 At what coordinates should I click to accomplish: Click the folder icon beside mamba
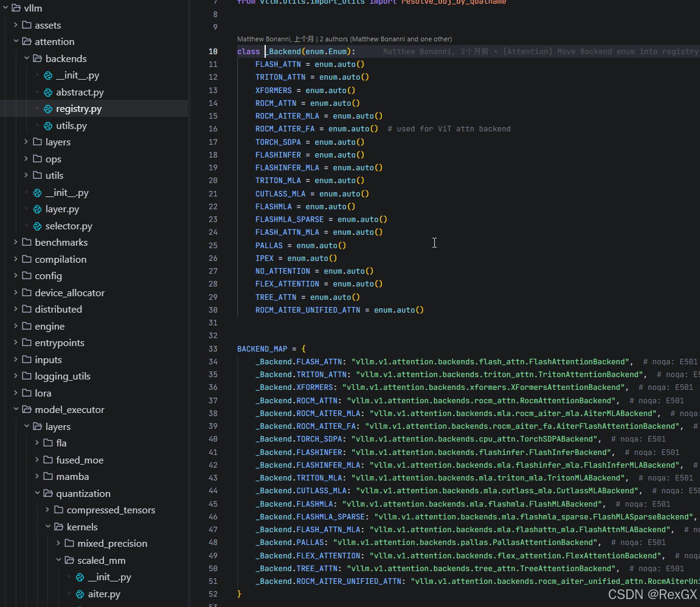click(48, 476)
